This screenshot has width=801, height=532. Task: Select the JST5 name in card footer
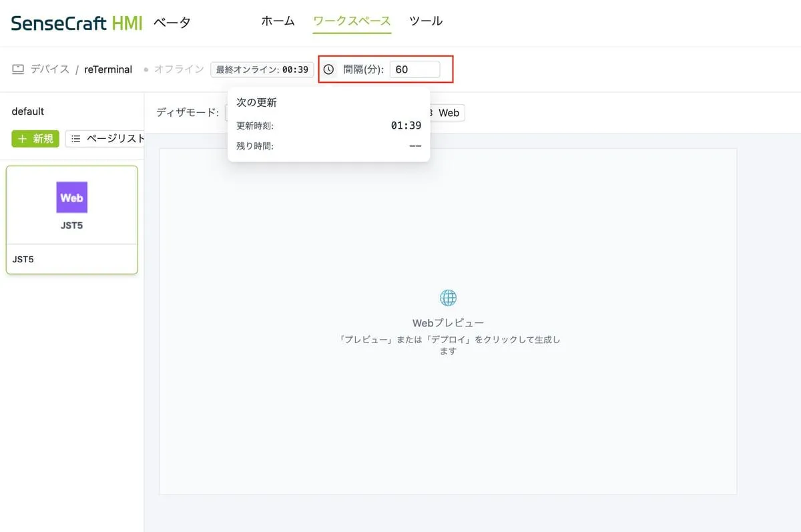click(x=23, y=260)
